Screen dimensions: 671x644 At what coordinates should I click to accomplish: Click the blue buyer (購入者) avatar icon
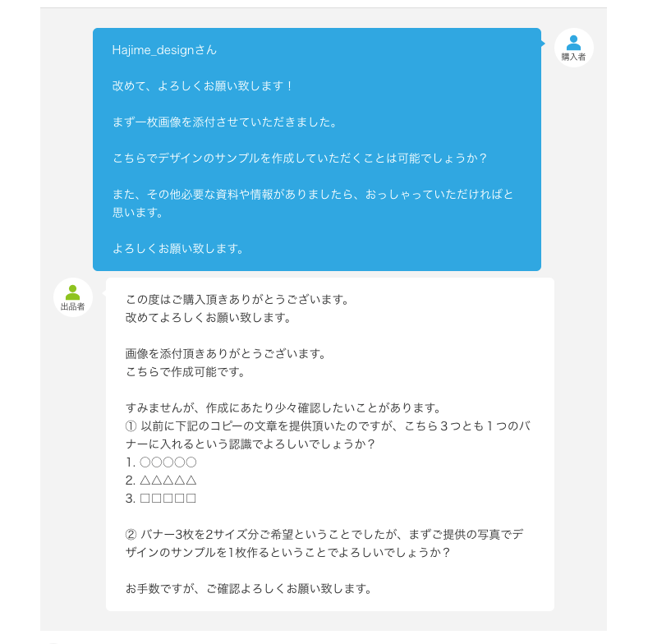tap(573, 43)
